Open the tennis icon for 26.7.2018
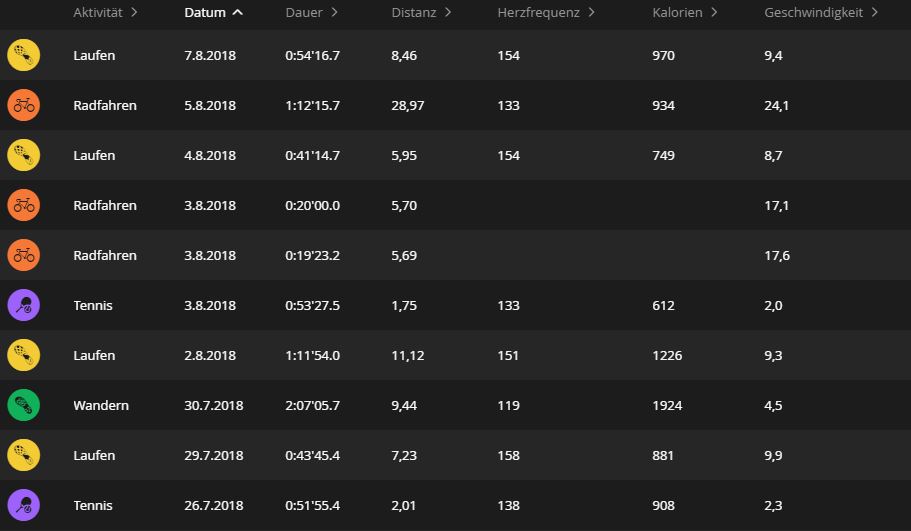The height and width of the screenshot is (531, 911). click(24, 506)
